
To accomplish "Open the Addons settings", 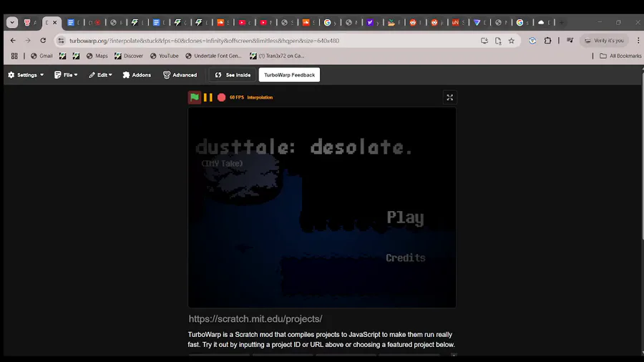I will pyautogui.click(x=137, y=74).
